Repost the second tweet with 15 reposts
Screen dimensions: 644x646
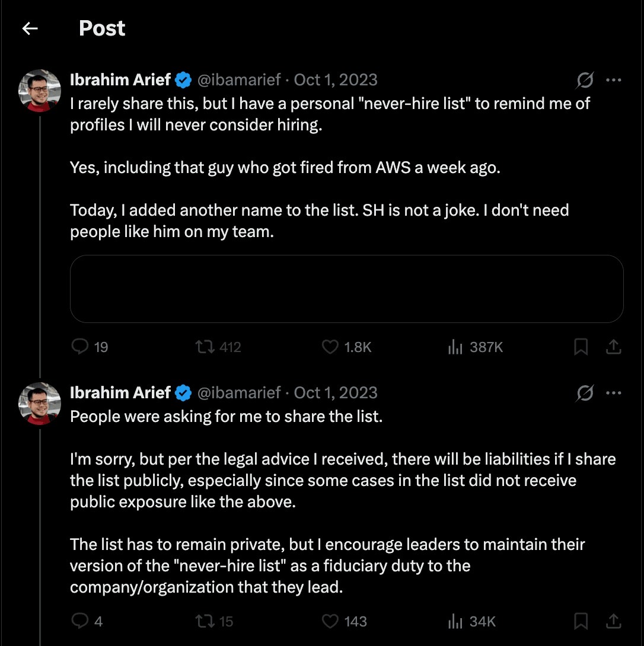point(214,621)
